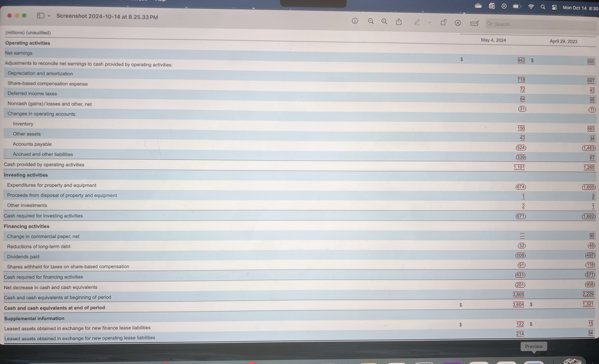Screen dimensions: 599x364
Task: Open the document Inspector info panel
Action: 355,21
